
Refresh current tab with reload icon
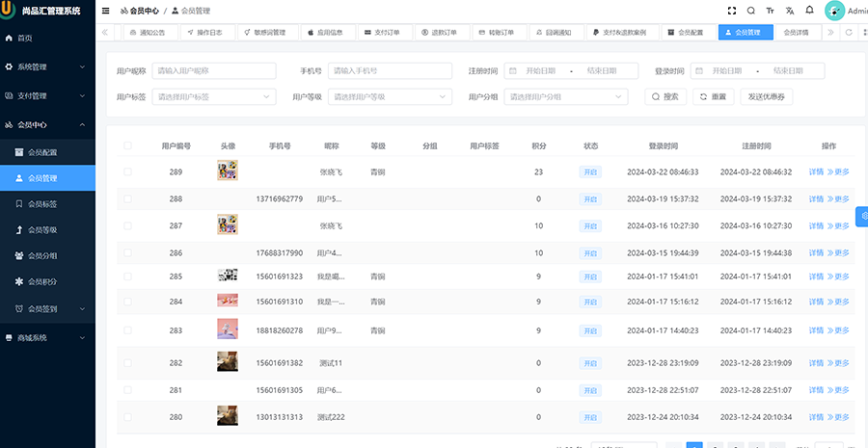pos(849,33)
